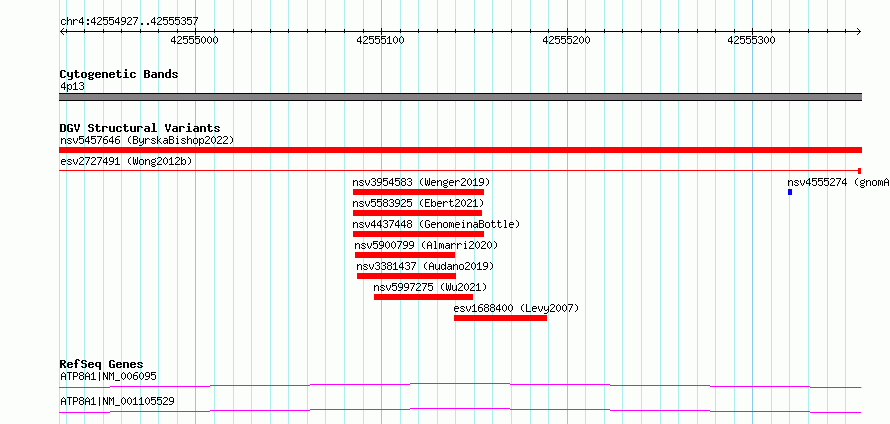890x424 pixels.
Task: Click label esv2727491 (Wong2012b)
Action: 126,162
